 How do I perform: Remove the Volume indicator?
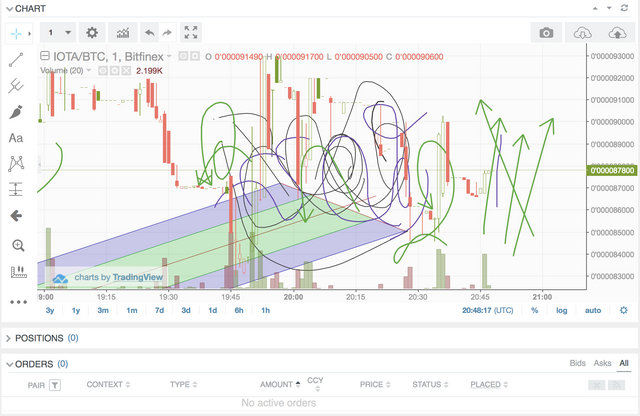127,71
